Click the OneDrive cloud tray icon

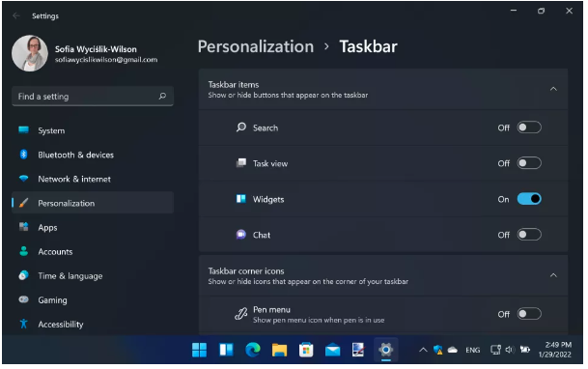point(453,351)
